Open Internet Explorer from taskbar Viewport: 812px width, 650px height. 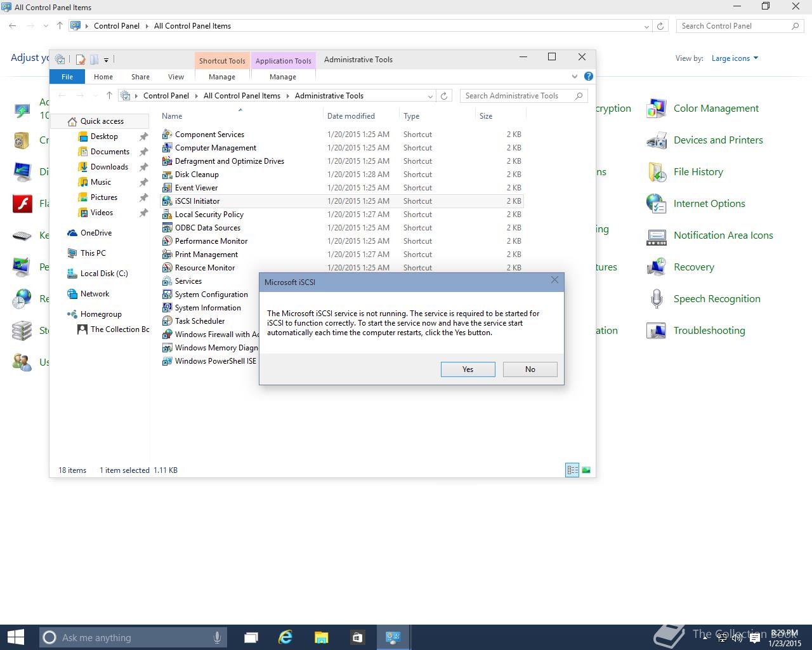[x=285, y=637]
